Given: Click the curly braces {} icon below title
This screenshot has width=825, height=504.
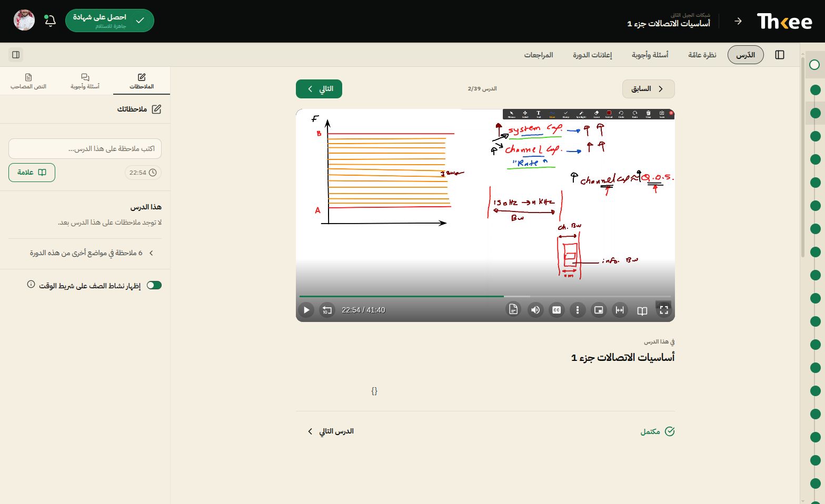Looking at the screenshot, I should [374, 391].
